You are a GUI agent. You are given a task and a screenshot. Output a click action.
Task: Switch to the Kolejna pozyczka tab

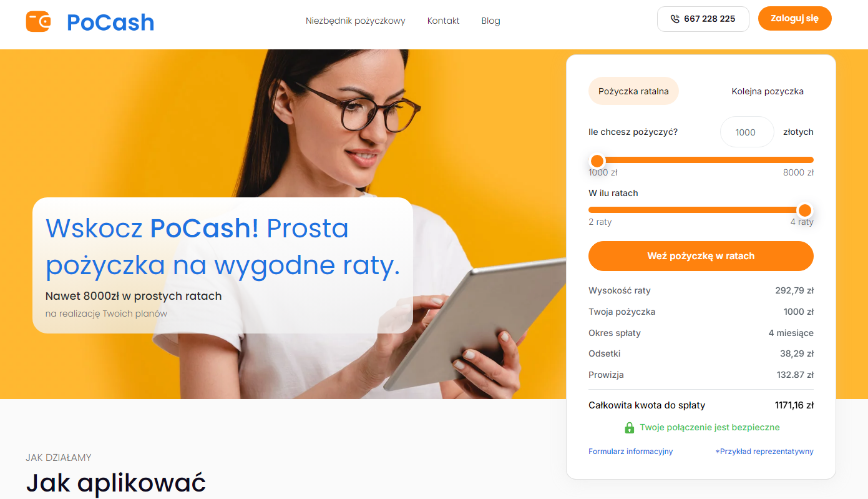[x=768, y=91]
